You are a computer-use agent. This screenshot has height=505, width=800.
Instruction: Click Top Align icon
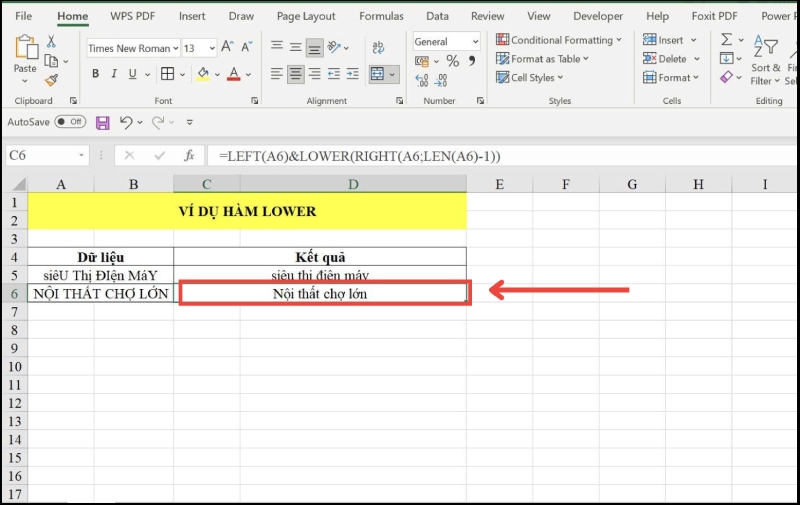click(x=277, y=46)
